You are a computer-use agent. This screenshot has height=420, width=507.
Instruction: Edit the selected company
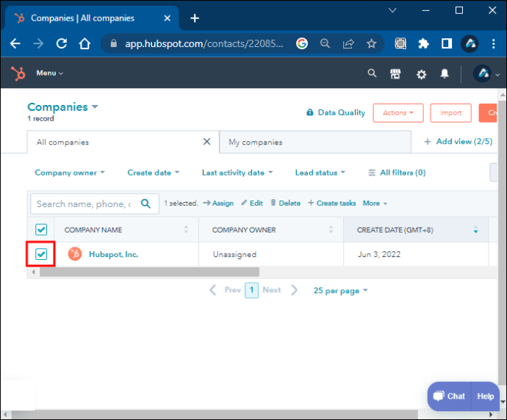pyautogui.click(x=252, y=203)
